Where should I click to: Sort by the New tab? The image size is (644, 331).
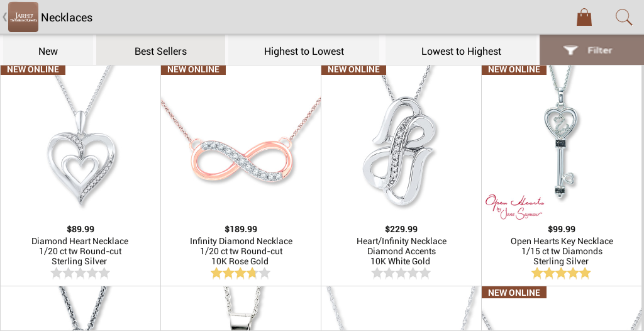(48, 52)
